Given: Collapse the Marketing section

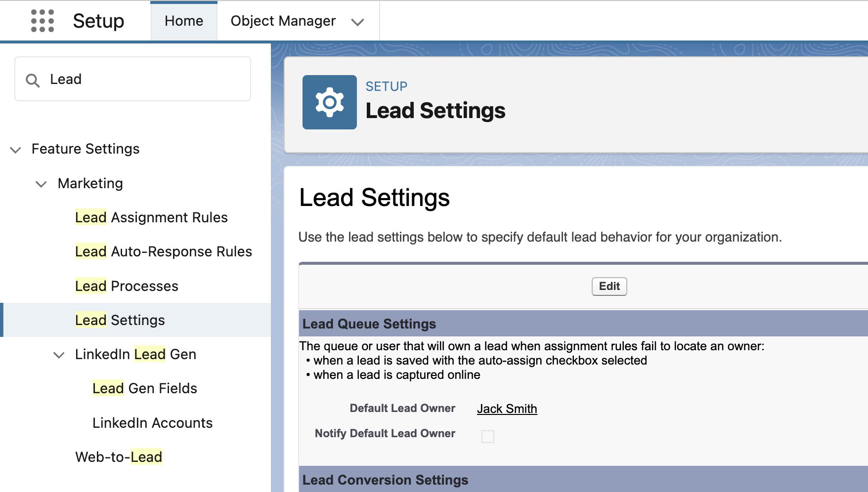Looking at the screenshot, I should [41, 184].
